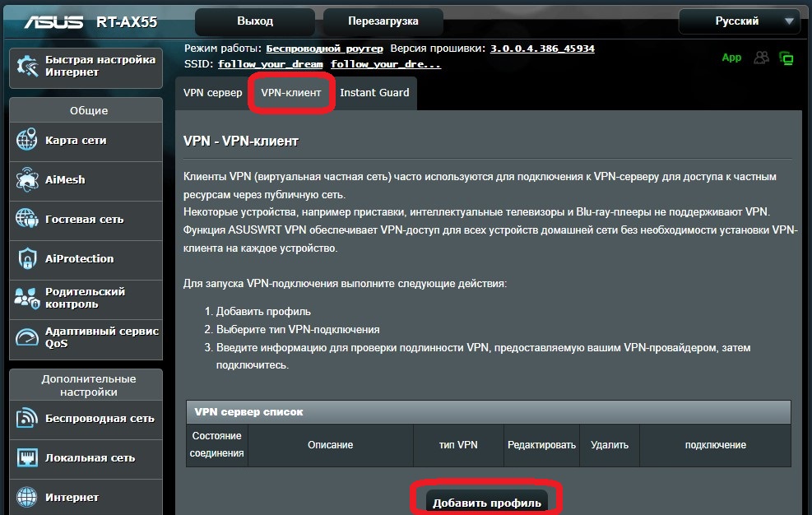Select the VPN-клиент tab
This screenshot has height=515, width=812.
tap(290, 93)
